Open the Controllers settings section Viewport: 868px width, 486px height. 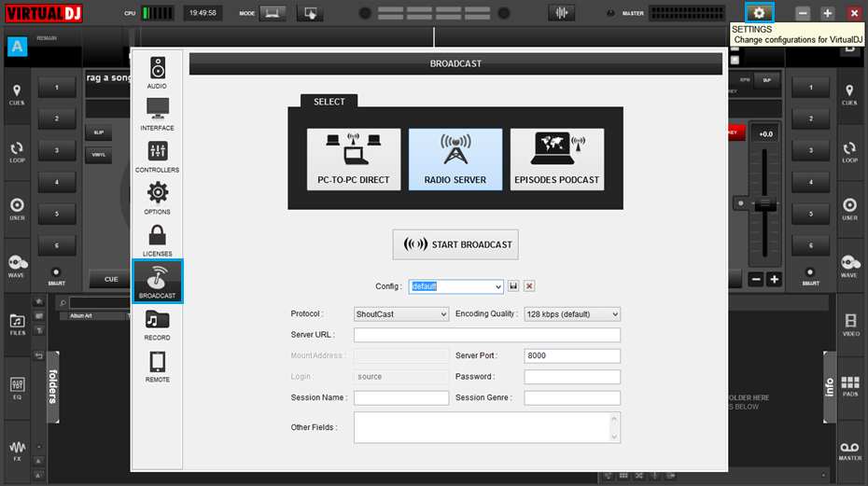157,157
